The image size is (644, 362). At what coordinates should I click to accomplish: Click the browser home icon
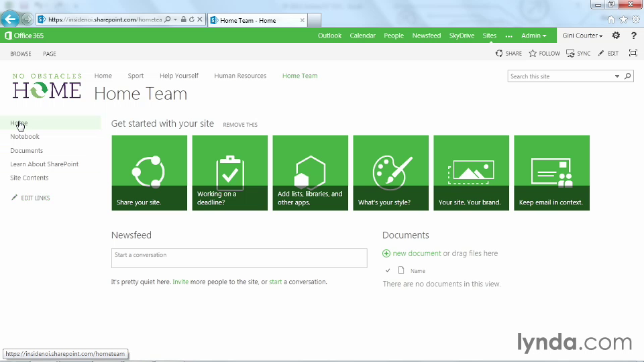pos(611,19)
